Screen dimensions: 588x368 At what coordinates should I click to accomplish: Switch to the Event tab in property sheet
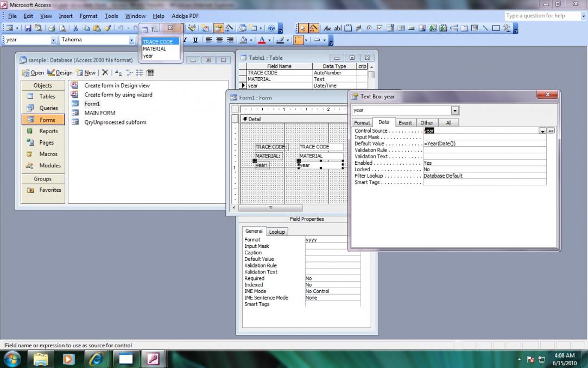point(405,123)
